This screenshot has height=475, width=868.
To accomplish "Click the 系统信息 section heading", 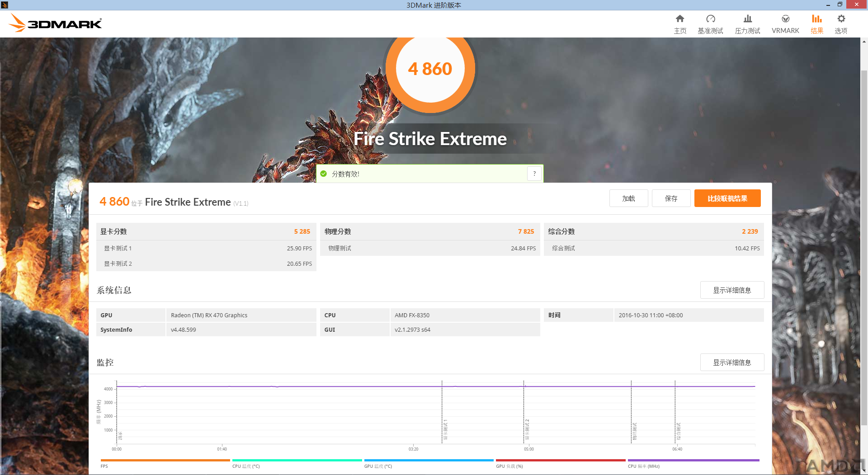I will click(x=114, y=290).
